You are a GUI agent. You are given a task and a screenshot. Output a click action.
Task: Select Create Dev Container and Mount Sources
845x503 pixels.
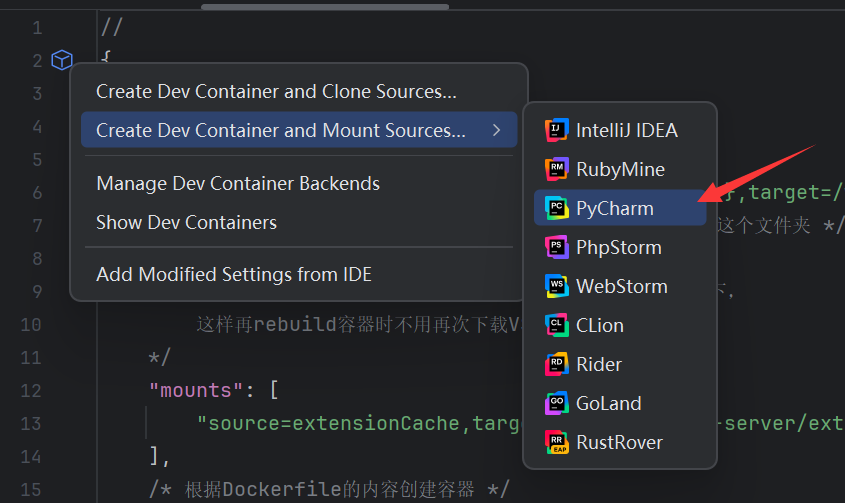point(299,130)
